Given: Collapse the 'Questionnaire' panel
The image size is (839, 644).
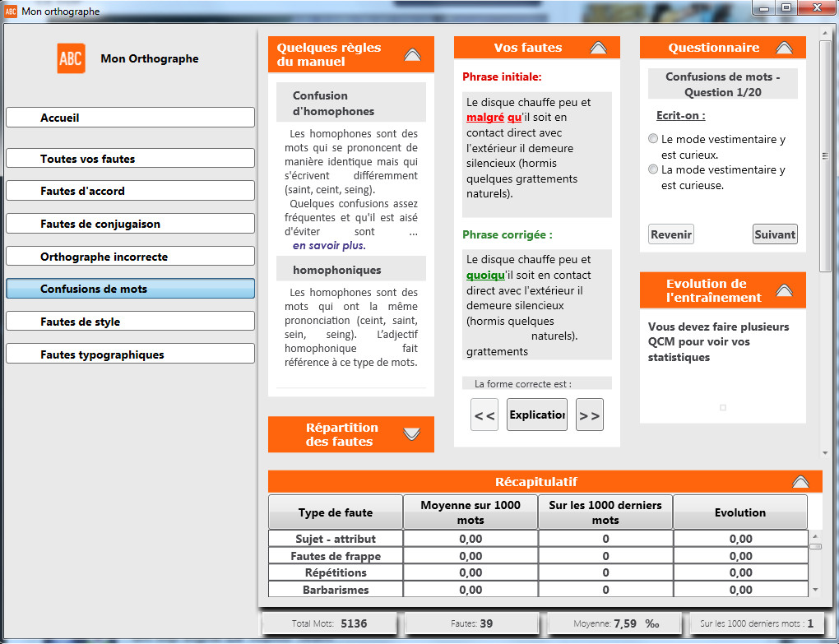Looking at the screenshot, I should click(784, 48).
